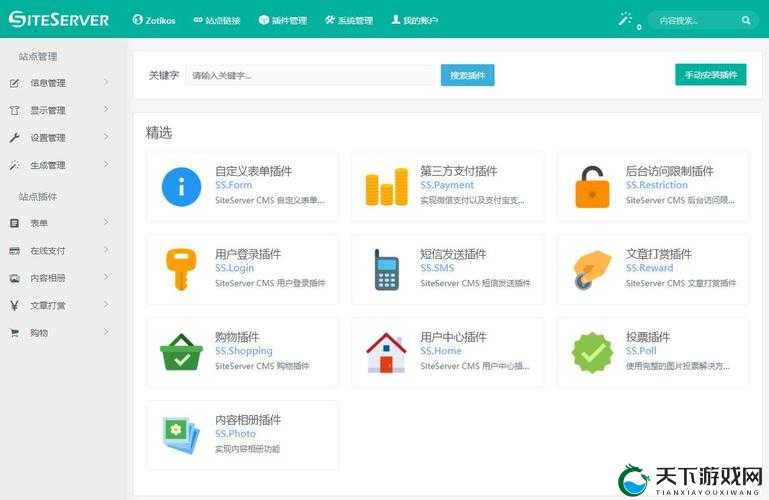Screen dimensions: 769x500
Task: Expand the 显示管理 chevron
Action: coord(106,109)
